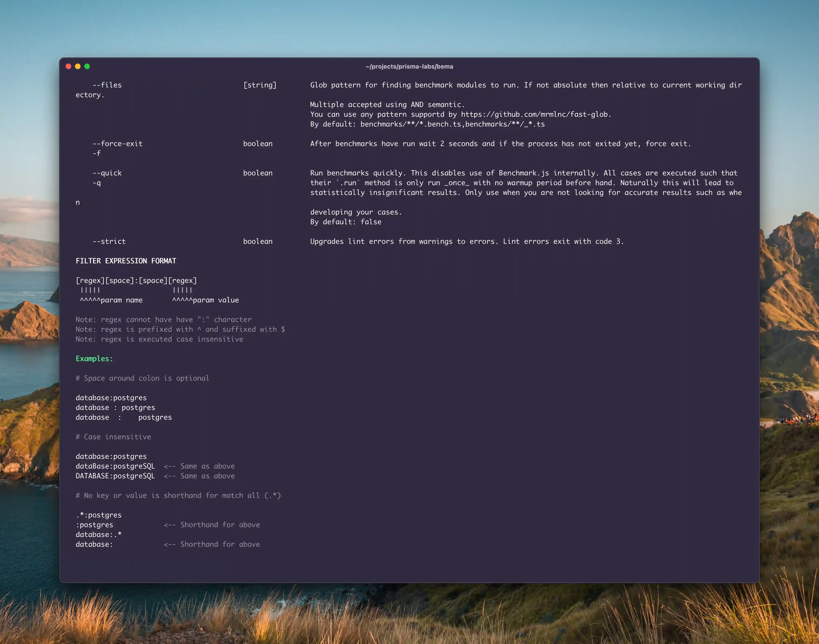
Task: Click the --quick option text
Action: point(107,173)
